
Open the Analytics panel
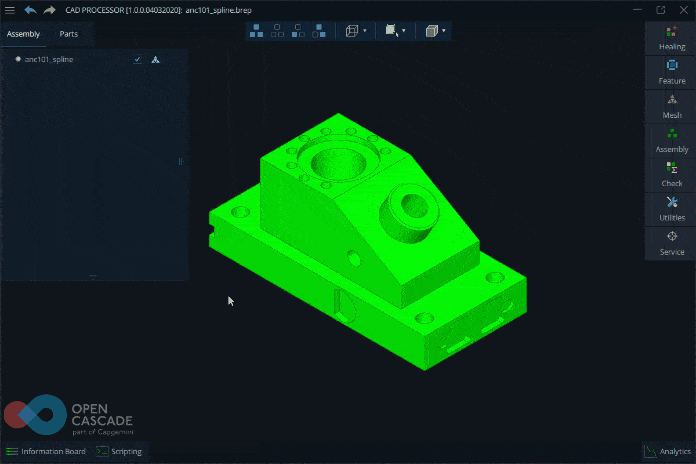pyautogui.click(x=668, y=452)
